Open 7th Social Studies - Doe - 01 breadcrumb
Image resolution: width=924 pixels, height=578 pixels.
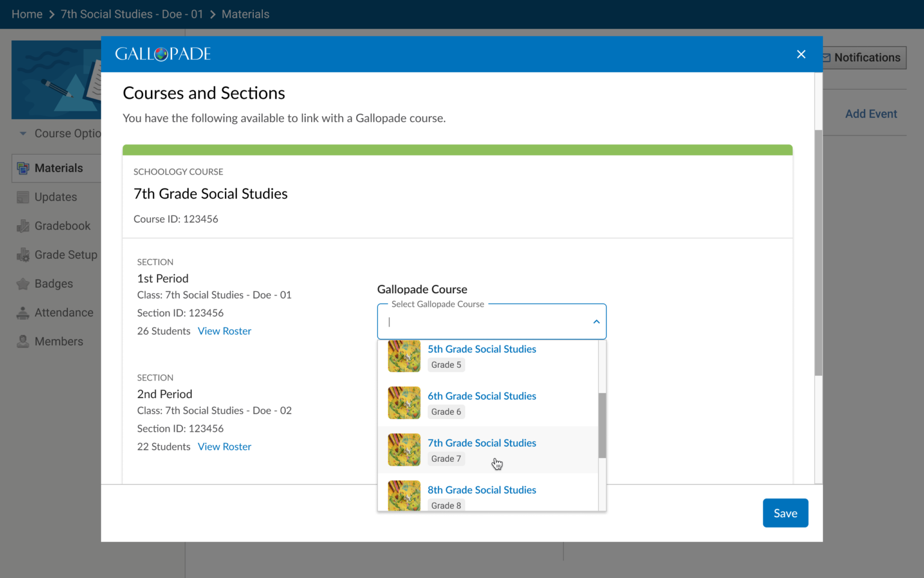pos(132,14)
